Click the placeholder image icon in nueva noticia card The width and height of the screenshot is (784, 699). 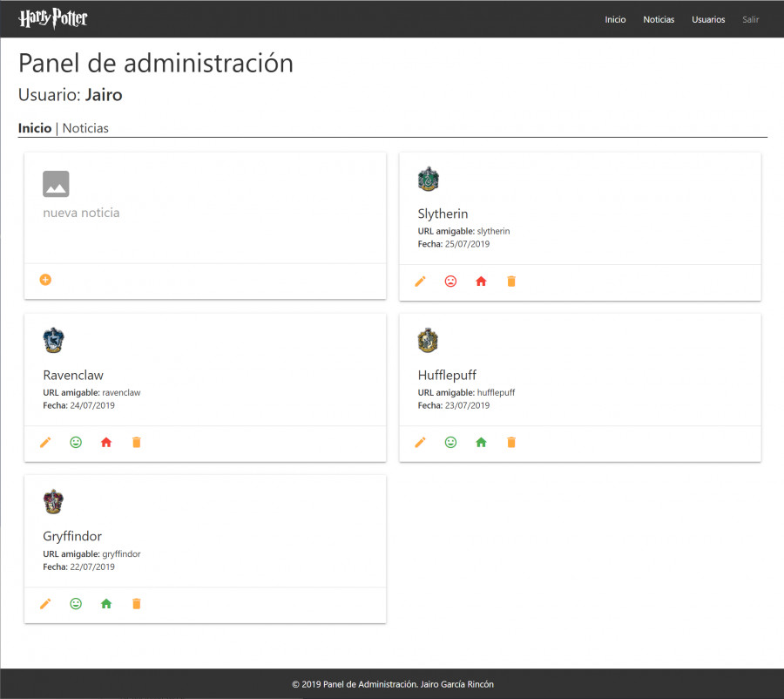(56, 184)
